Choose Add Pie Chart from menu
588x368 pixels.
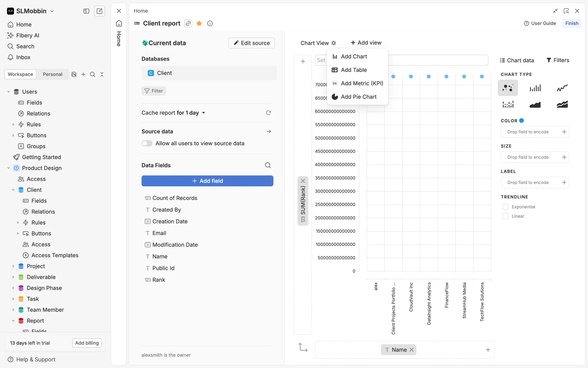pos(358,97)
